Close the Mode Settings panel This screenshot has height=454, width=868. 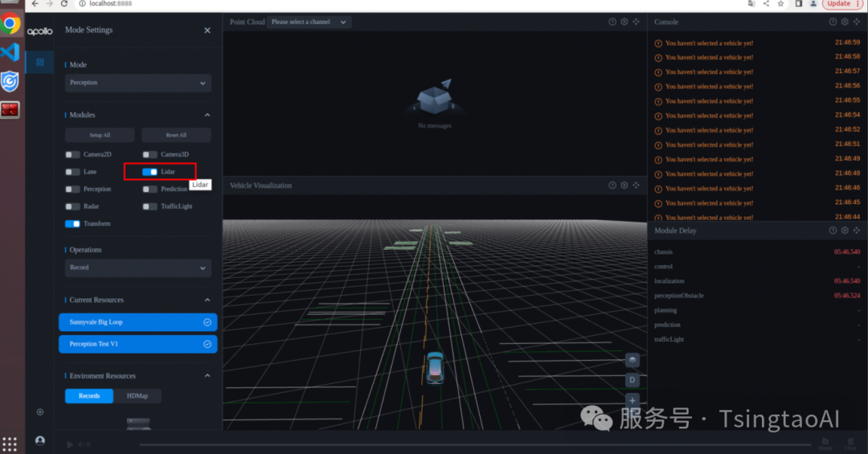207,31
